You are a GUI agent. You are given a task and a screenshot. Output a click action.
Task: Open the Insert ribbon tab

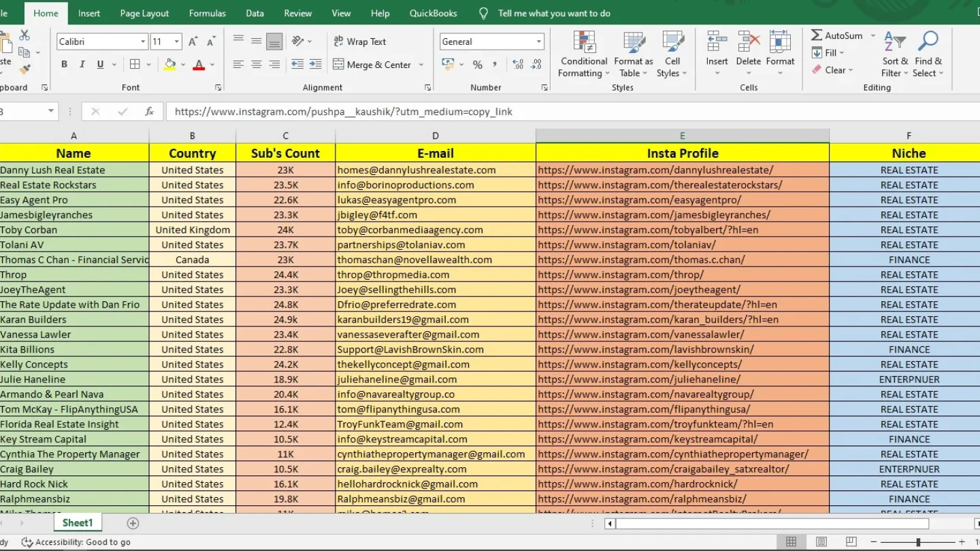coord(88,13)
